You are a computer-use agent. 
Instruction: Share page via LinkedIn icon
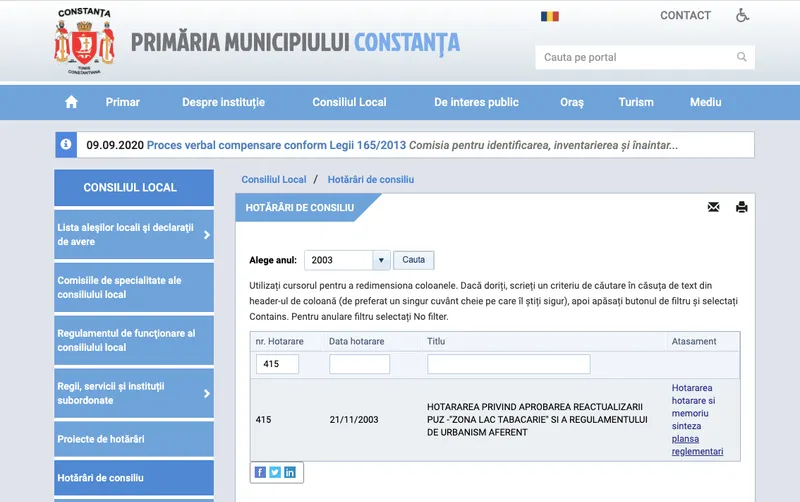[290, 472]
